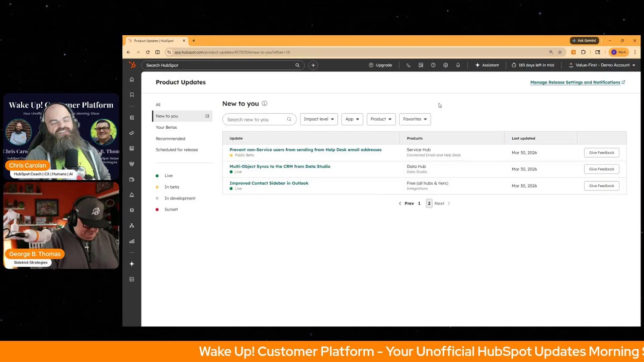Click the browser back arrow
The image size is (644, 362).
(x=128, y=52)
